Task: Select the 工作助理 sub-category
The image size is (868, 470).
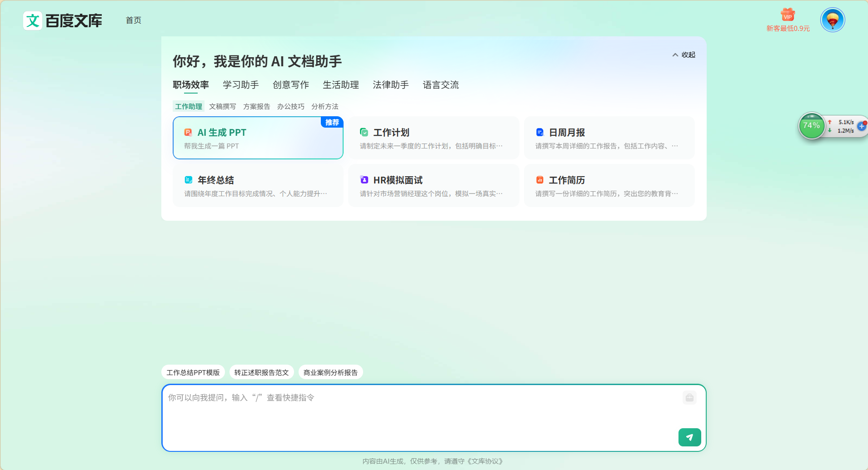Action: tap(189, 106)
